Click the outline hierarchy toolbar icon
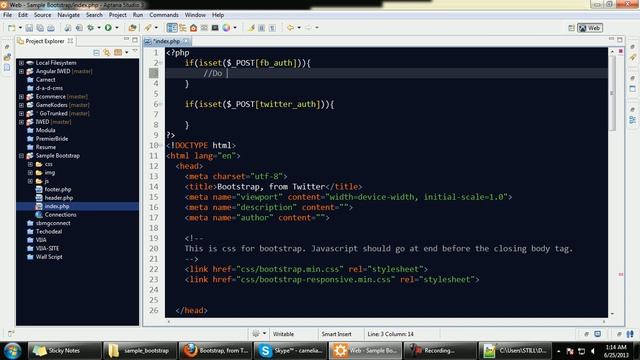Screen dimensions: 640x360 (x=182, y=28)
